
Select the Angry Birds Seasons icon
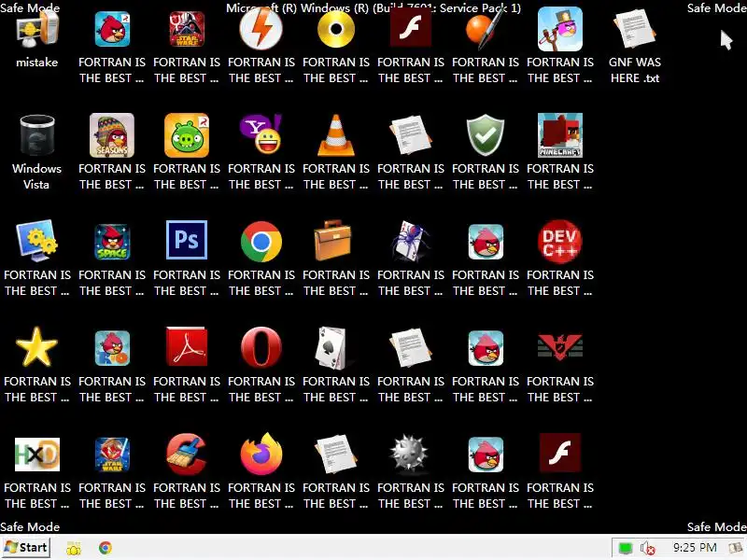click(x=112, y=135)
